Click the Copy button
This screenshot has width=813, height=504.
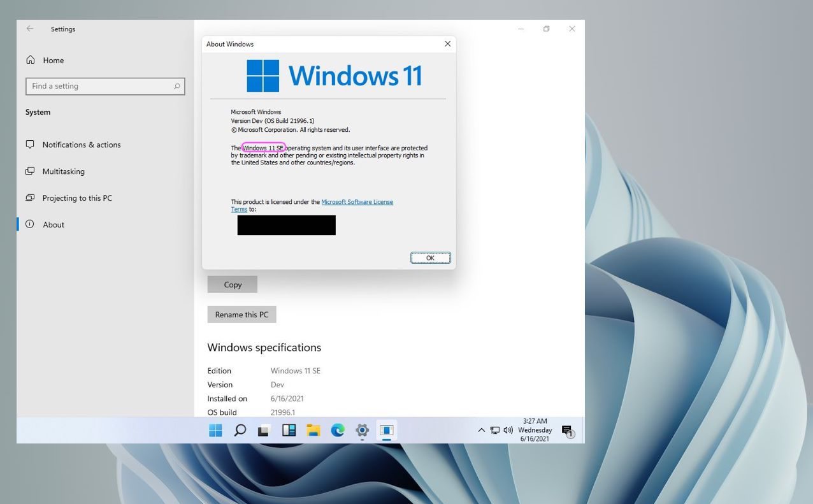(232, 284)
